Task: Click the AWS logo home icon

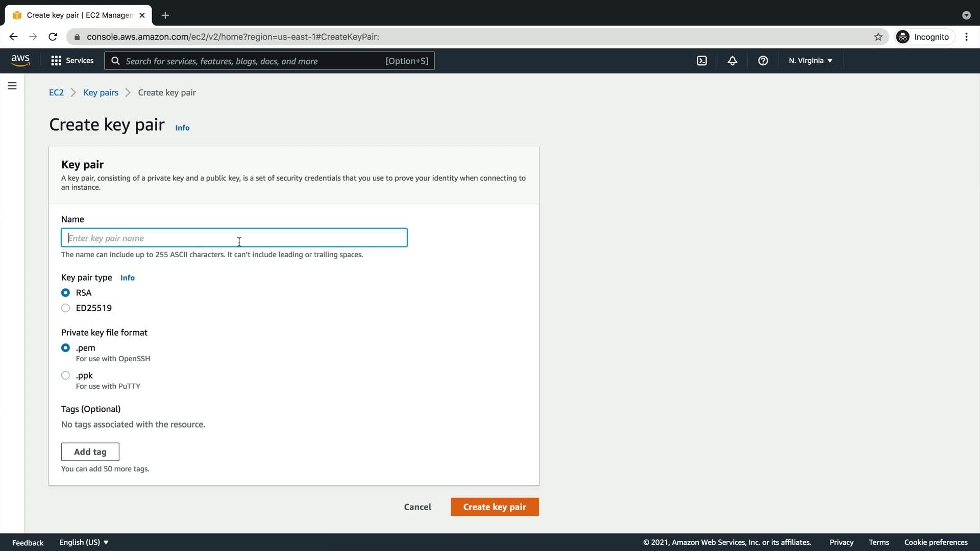Action: pos(20,61)
